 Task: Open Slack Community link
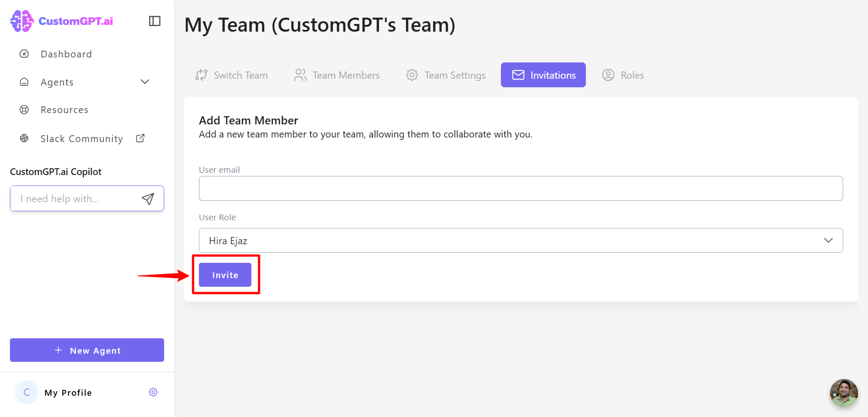[82, 139]
